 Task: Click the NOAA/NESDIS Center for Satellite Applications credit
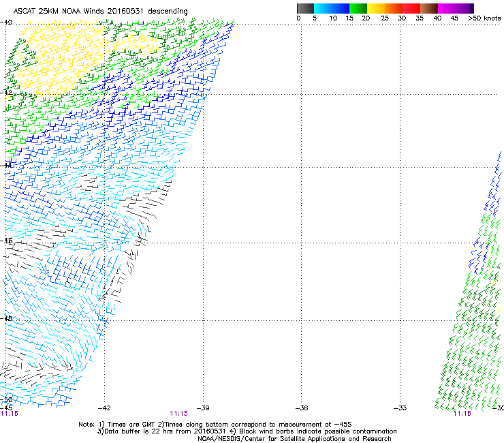pyautogui.click(x=294, y=439)
